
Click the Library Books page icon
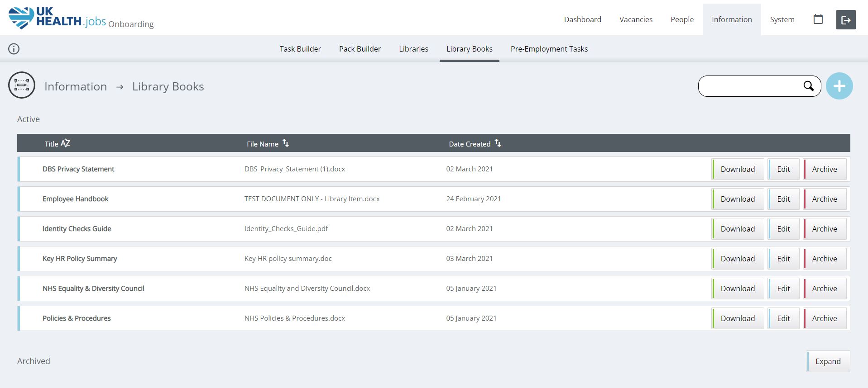pos(22,85)
